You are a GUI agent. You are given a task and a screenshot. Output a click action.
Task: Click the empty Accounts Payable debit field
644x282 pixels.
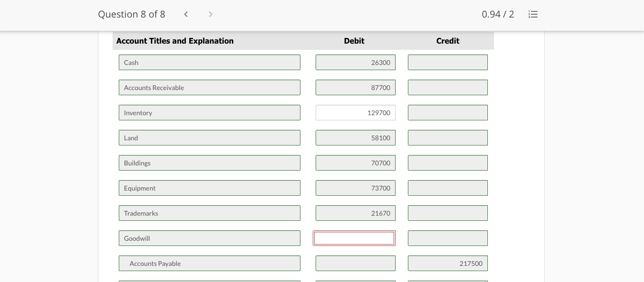pos(355,263)
